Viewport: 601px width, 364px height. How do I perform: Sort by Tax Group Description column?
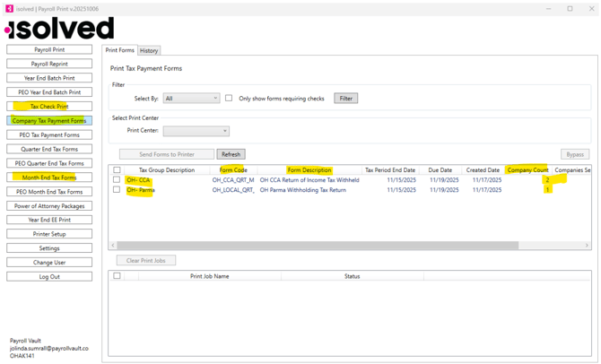(x=167, y=170)
